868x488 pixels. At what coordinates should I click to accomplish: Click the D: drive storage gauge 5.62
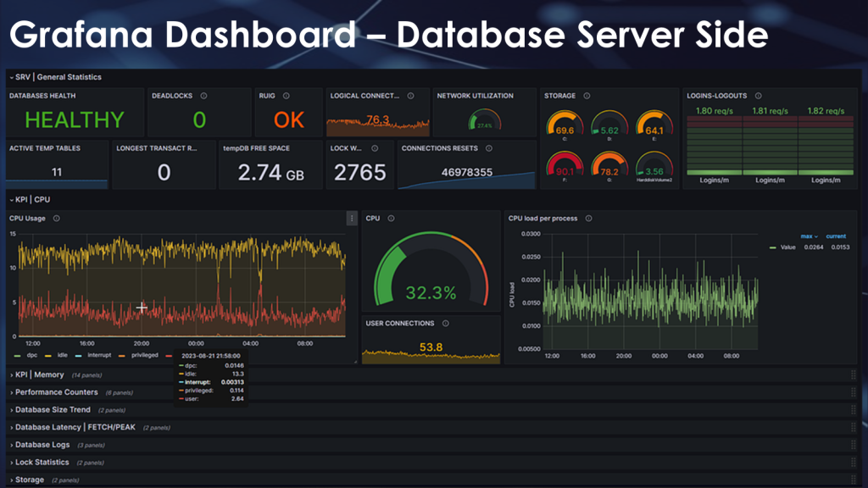(609, 124)
